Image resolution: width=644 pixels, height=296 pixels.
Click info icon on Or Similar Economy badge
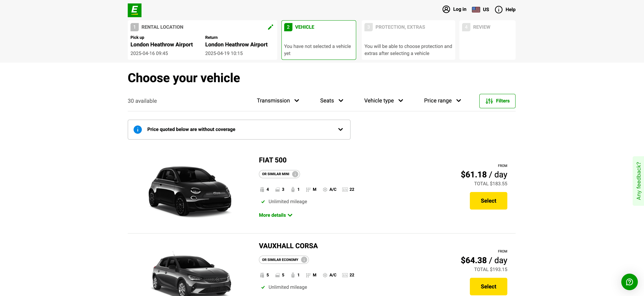304,260
